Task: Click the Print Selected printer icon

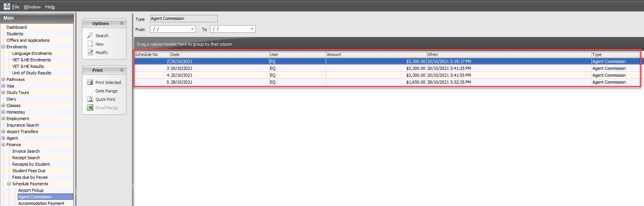Action: tap(90, 82)
